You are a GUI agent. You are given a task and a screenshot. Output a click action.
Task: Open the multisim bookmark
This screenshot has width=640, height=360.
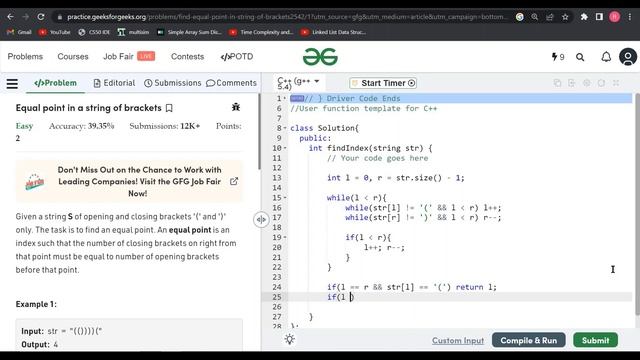point(133,32)
